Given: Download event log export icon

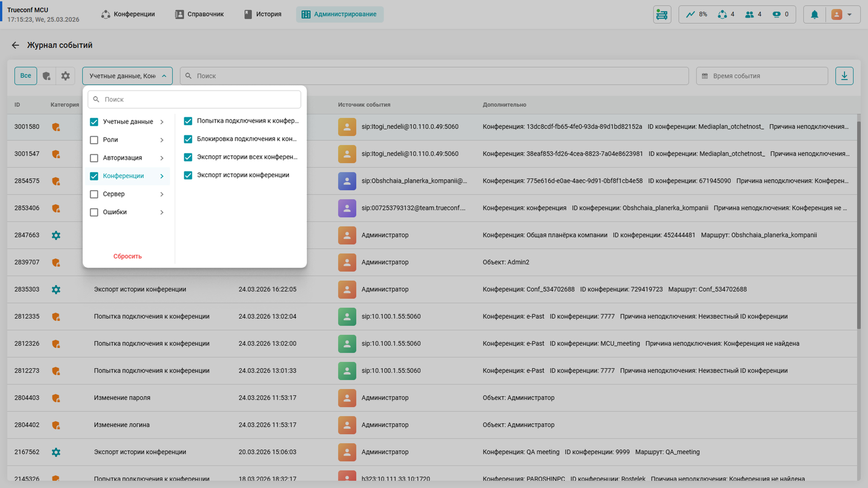Looking at the screenshot, I should coord(844,76).
